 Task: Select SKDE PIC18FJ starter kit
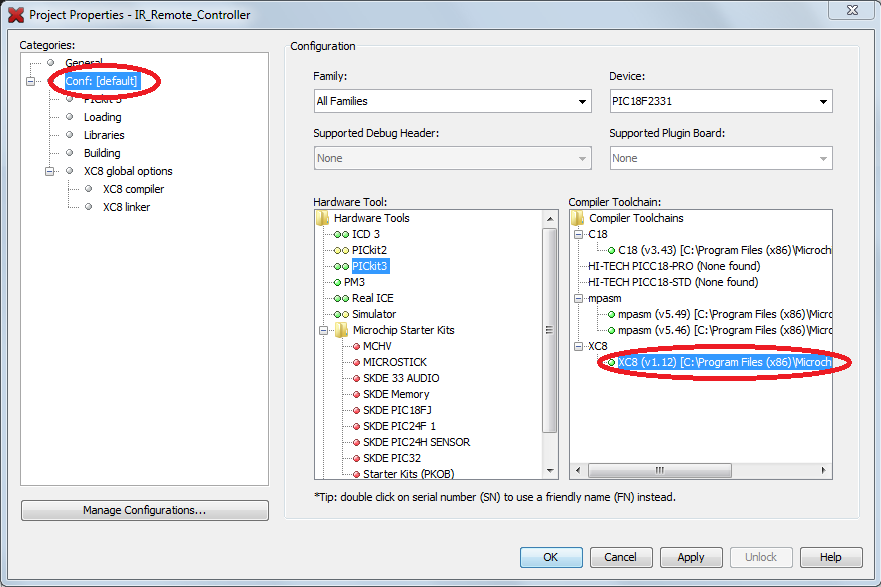(x=397, y=410)
